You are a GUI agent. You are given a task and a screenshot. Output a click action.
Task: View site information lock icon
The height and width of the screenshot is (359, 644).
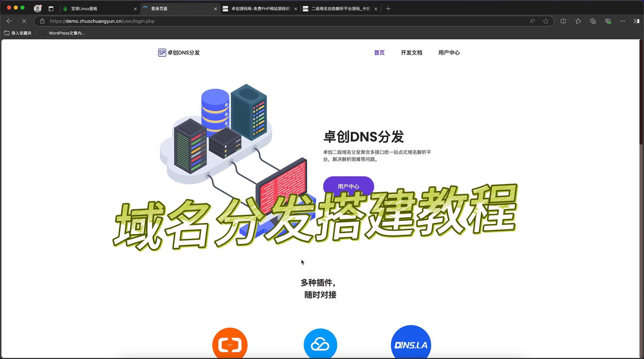(42, 21)
